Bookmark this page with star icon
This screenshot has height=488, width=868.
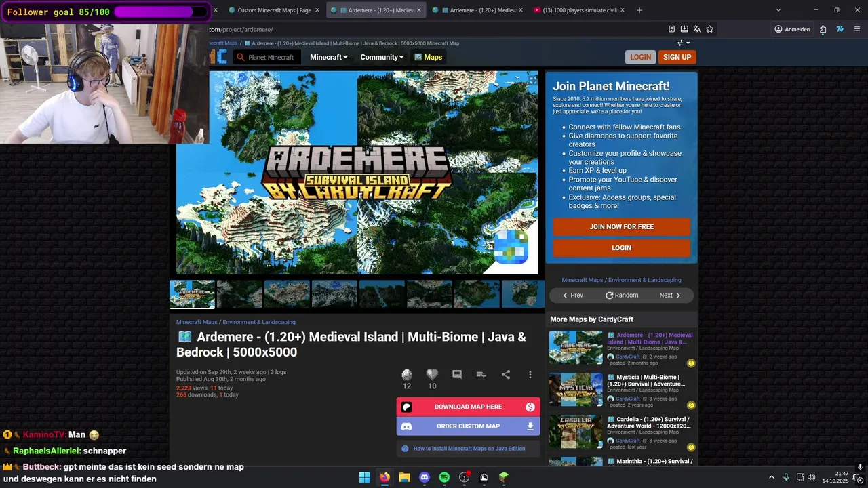709,29
